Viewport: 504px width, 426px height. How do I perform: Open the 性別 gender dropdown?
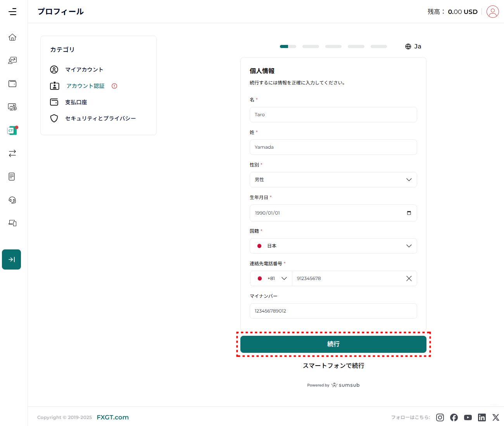333,180
